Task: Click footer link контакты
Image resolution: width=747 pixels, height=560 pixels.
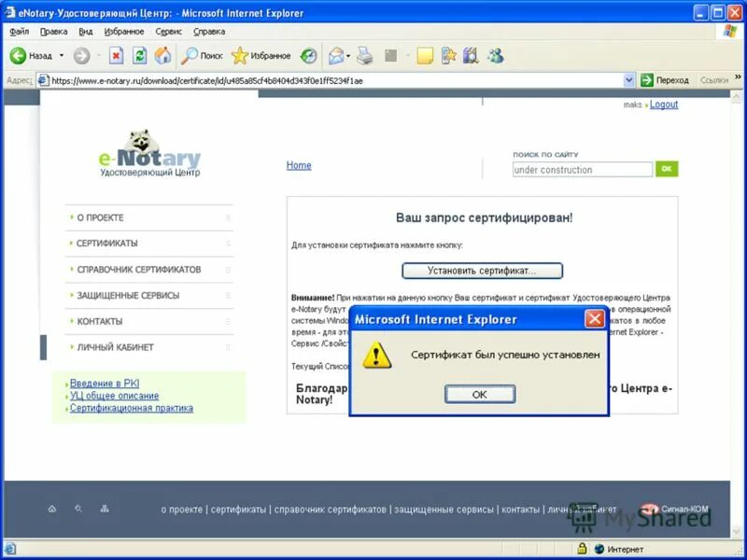Action: point(521,510)
